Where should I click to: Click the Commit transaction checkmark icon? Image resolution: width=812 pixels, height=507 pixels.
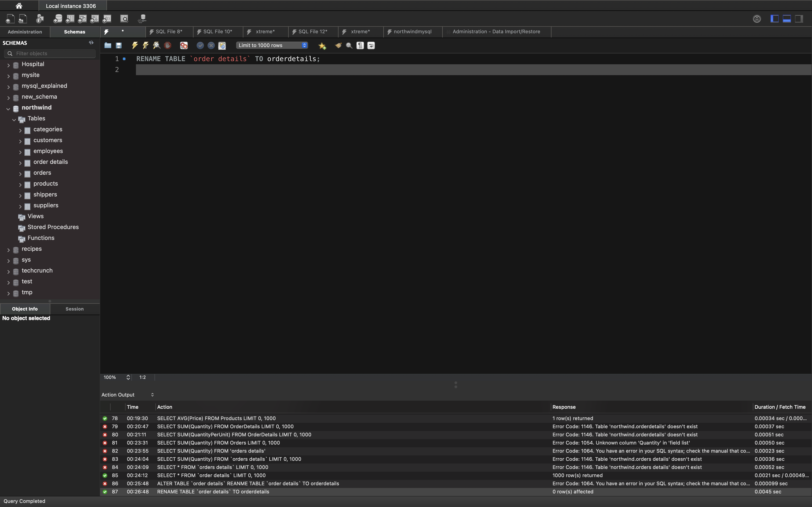(x=200, y=45)
